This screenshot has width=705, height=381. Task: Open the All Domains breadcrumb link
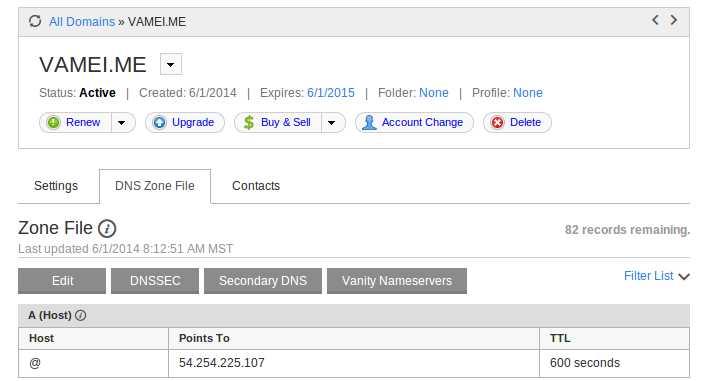tap(82, 22)
